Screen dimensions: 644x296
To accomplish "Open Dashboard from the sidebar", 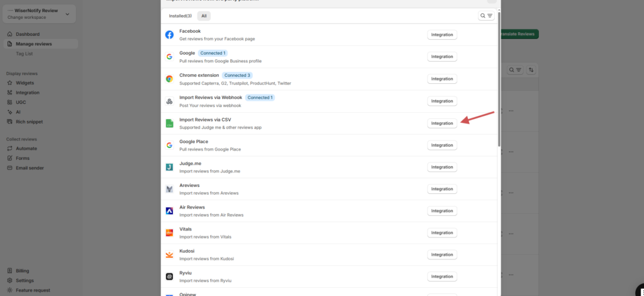I will pos(28,34).
